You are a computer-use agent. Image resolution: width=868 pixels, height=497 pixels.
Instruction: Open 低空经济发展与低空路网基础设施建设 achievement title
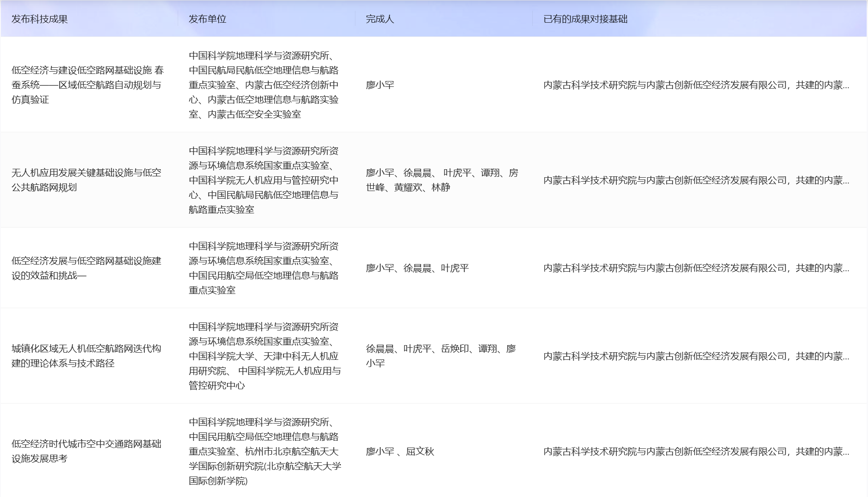point(86,268)
